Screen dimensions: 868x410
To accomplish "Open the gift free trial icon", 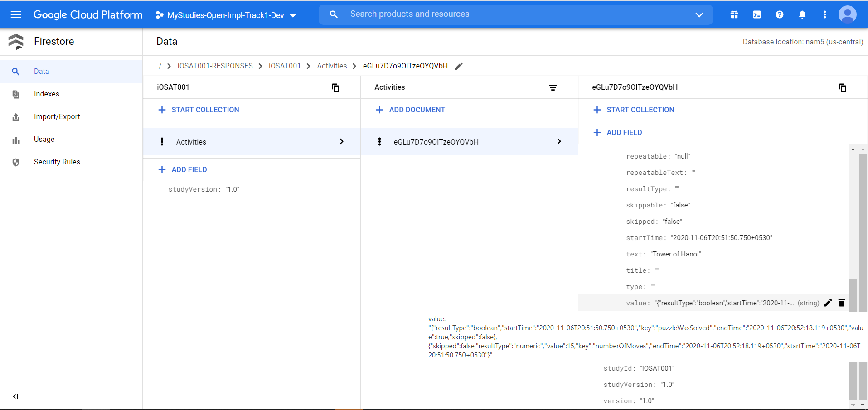I will point(734,15).
